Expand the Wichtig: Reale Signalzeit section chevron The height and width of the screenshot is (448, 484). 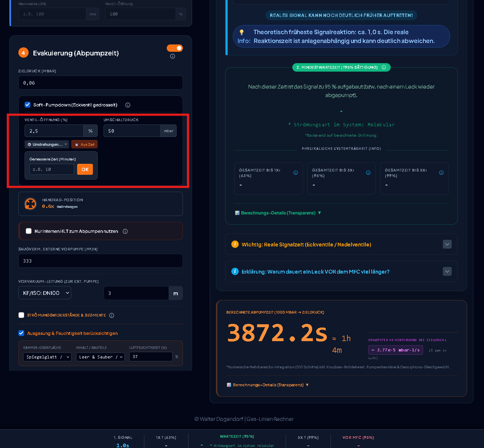[x=447, y=244]
